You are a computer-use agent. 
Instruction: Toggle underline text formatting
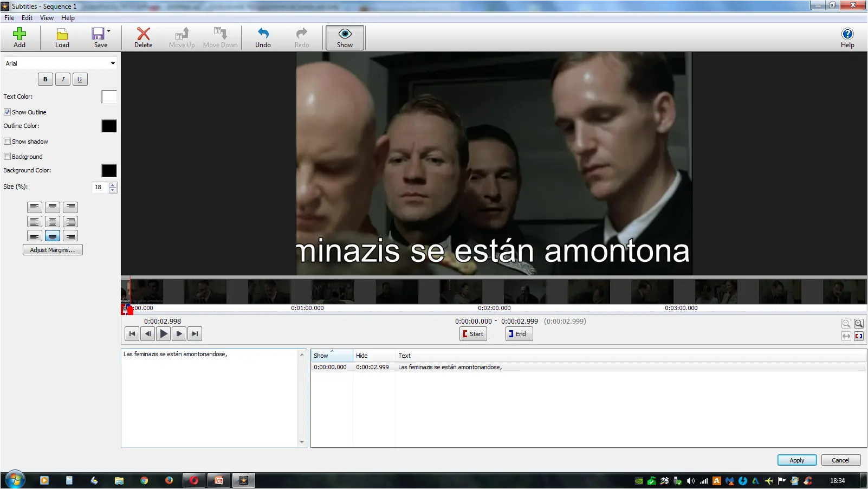[x=80, y=79]
